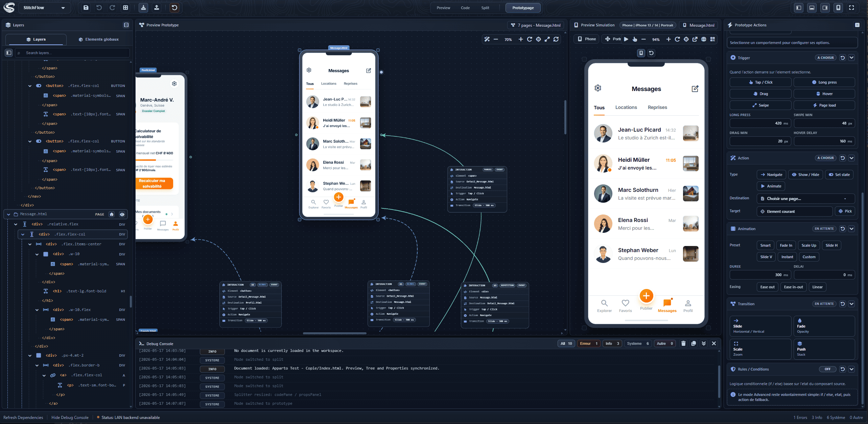
Task: Switch to the Preview mode tab
Action: [443, 8]
